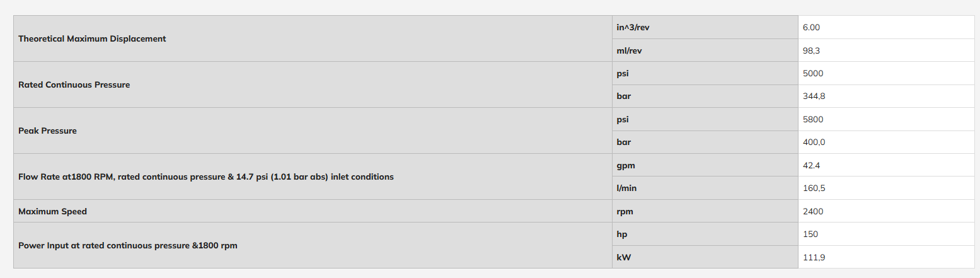Select the 42.4 gpm value
Image resolution: width=980 pixels, height=278 pixels.
[811, 165]
